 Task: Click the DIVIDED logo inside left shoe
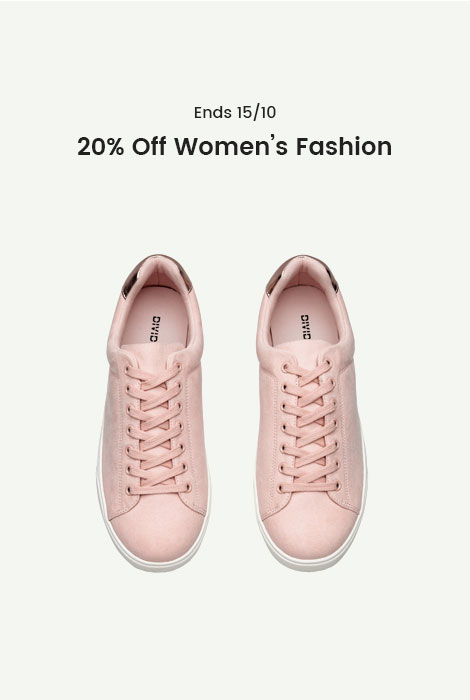click(x=155, y=329)
